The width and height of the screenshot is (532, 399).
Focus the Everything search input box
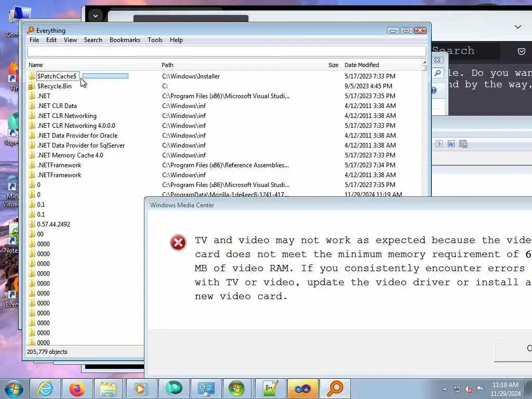[x=227, y=51]
